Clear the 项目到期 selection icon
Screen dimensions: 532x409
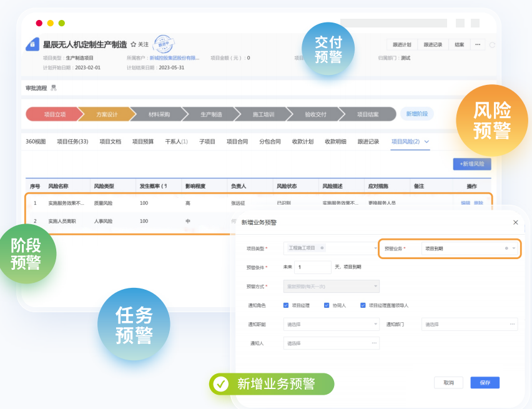[x=506, y=249]
